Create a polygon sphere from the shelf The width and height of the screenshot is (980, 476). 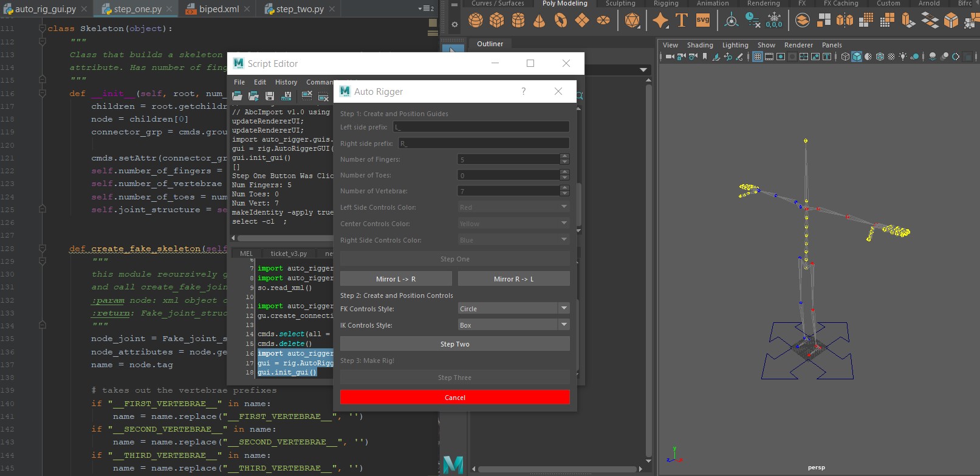476,21
